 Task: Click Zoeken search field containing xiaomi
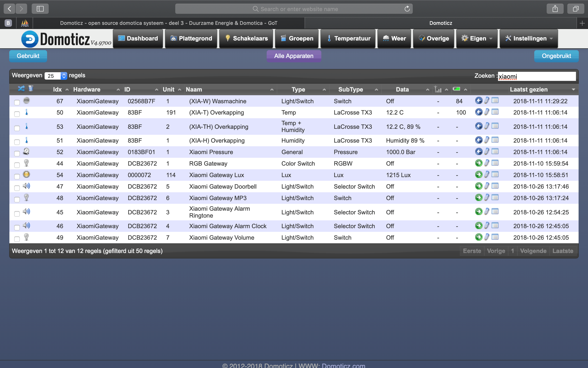[x=537, y=76]
